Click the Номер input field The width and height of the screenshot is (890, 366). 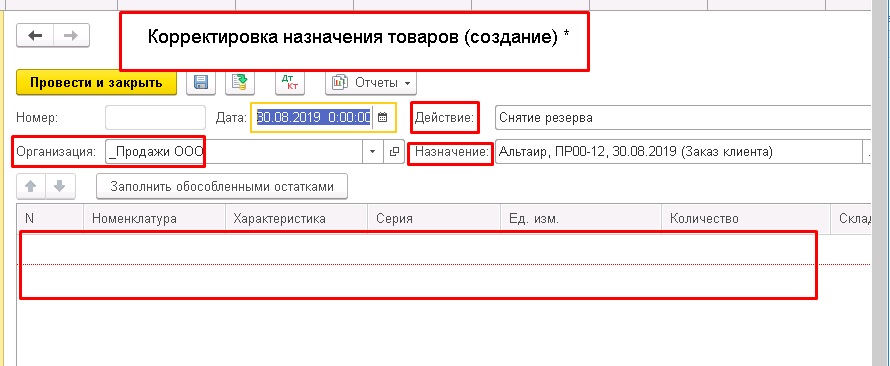point(156,118)
